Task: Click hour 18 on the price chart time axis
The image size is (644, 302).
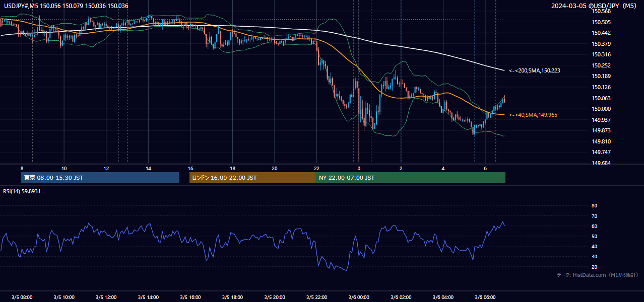Action: tap(232, 168)
